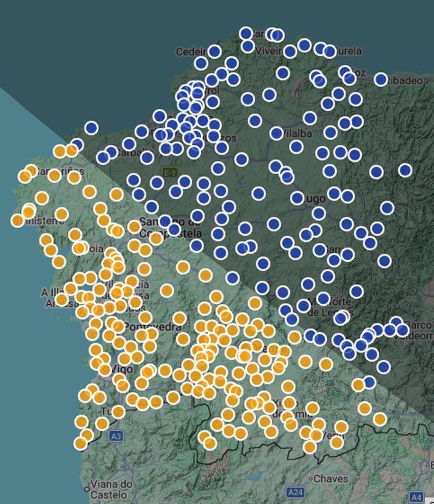
Task: Select the blue marker beside Vilalba
Action: coord(276,133)
